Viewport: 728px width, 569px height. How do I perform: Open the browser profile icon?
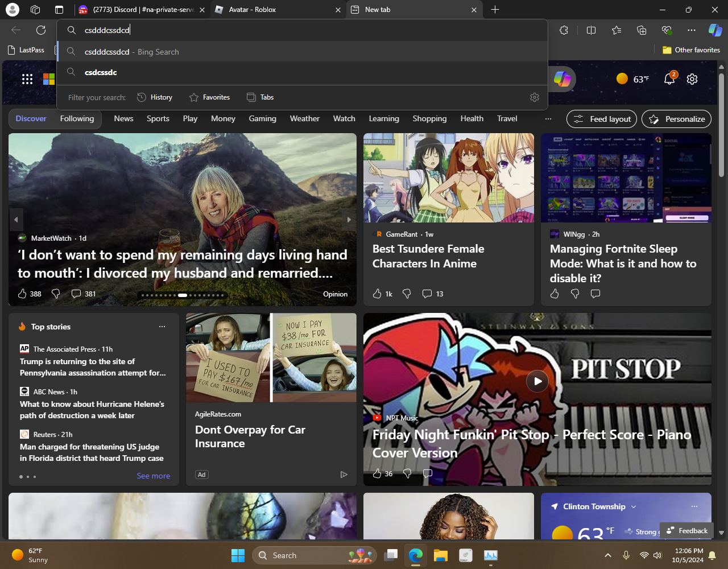[x=12, y=10]
